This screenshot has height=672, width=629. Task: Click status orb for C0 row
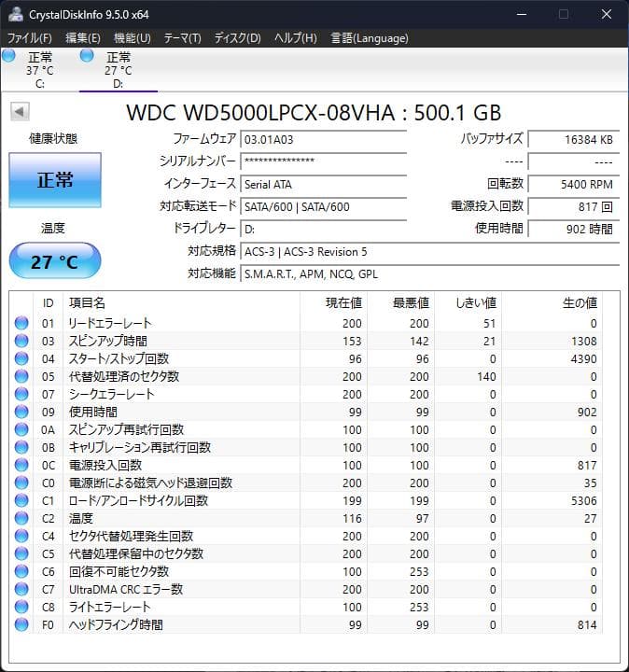(x=21, y=483)
